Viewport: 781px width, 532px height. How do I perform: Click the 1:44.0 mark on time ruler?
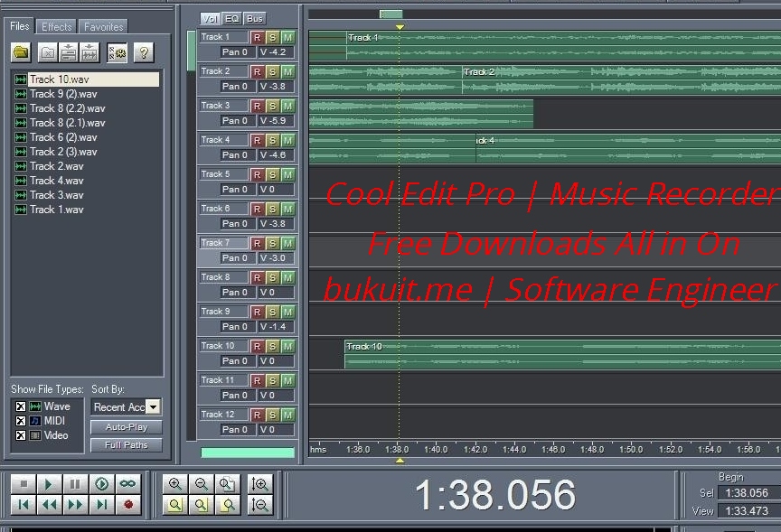pyautogui.click(x=514, y=450)
